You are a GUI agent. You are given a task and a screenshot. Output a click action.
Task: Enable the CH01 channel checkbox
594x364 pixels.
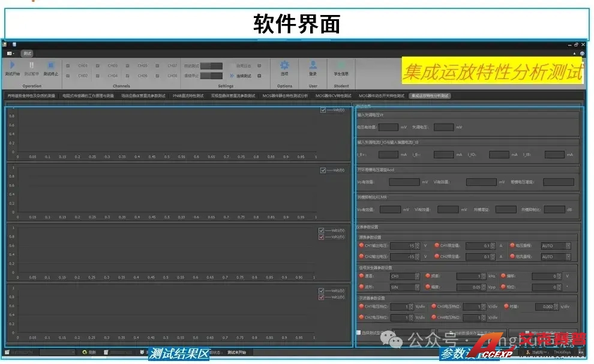[x=68, y=66]
